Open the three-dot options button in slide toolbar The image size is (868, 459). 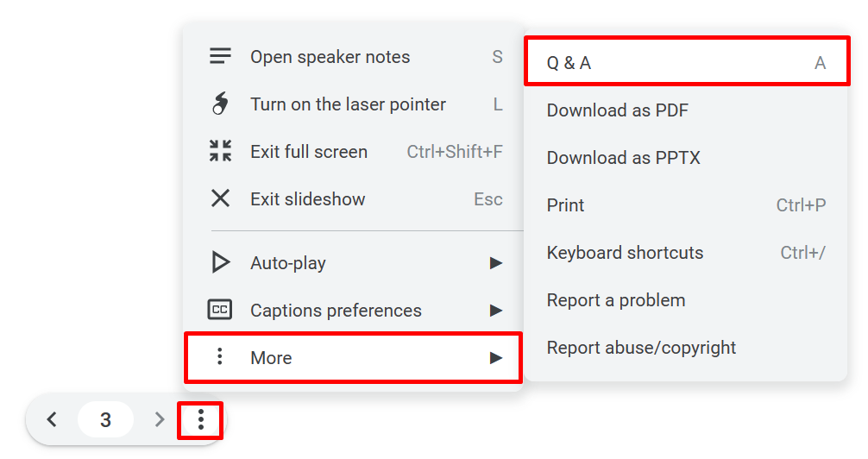(x=201, y=420)
